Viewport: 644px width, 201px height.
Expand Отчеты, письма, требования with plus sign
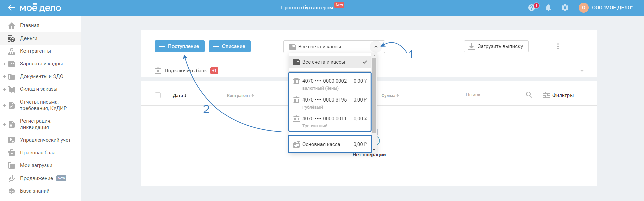pyautogui.click(x=5, y=105)
